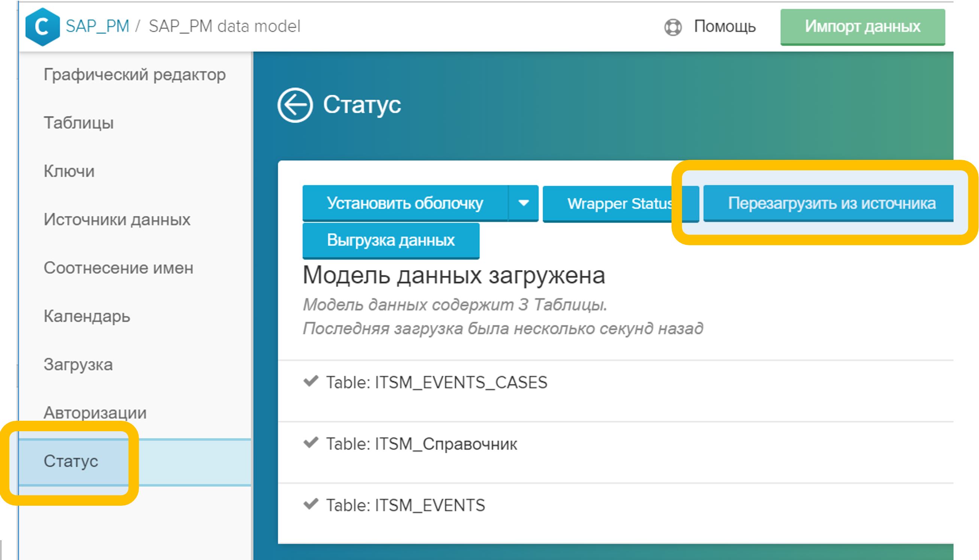
Task: Go to Ключи sidebar section
Action: [69, 171]
